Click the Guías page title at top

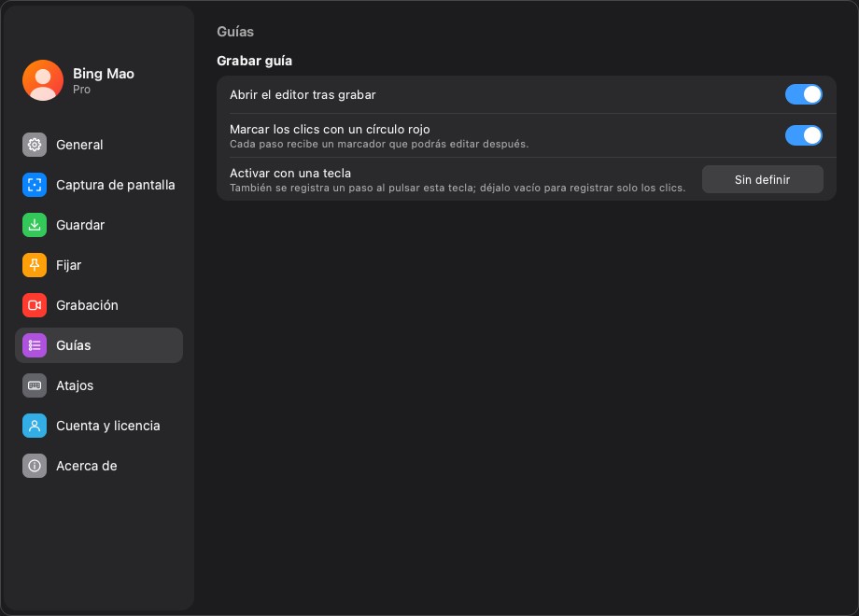click(235, 32)
